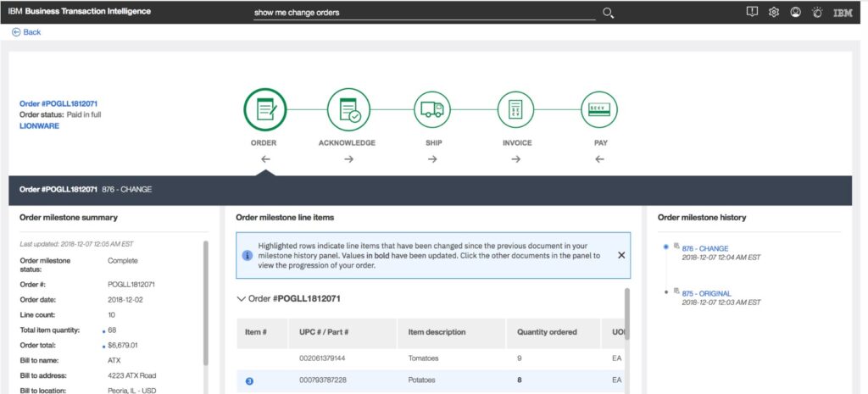Click the Item # column header
This screenshot has height=394, width=868.
click(263, 333)
